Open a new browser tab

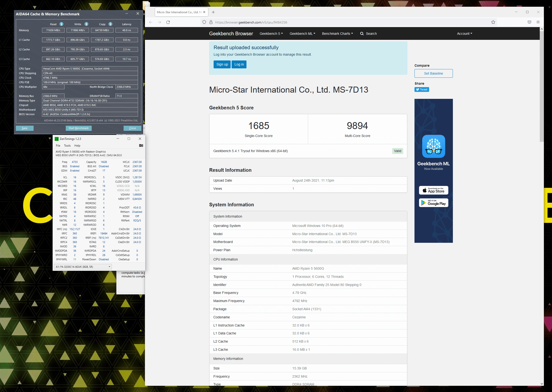[x=213, y=12]
